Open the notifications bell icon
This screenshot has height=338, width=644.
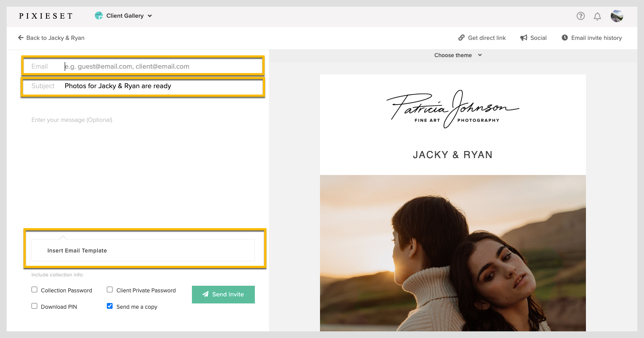(597, 16)
